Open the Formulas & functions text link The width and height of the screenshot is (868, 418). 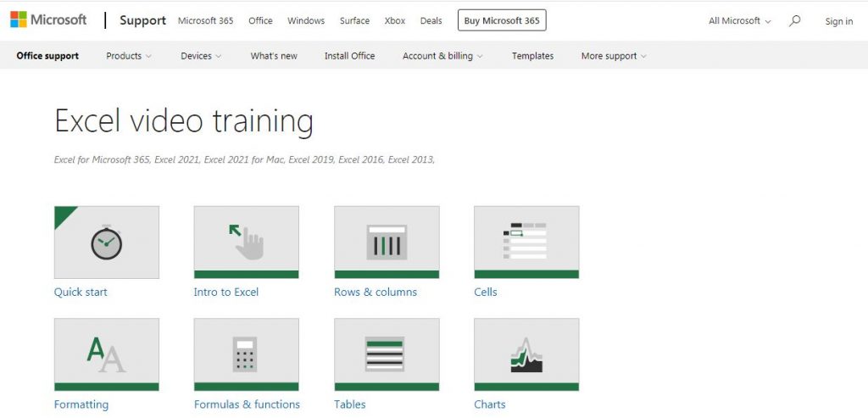coord(247,404)
